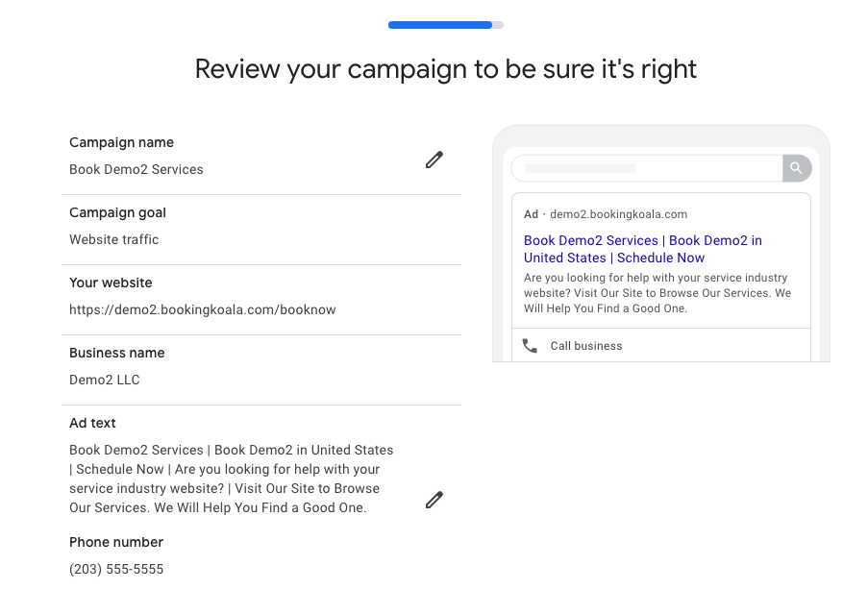This screenshot has height=590, width=868.
Task: Select the Campaign name value Book Demo2 Services
Action: [136, 169]
